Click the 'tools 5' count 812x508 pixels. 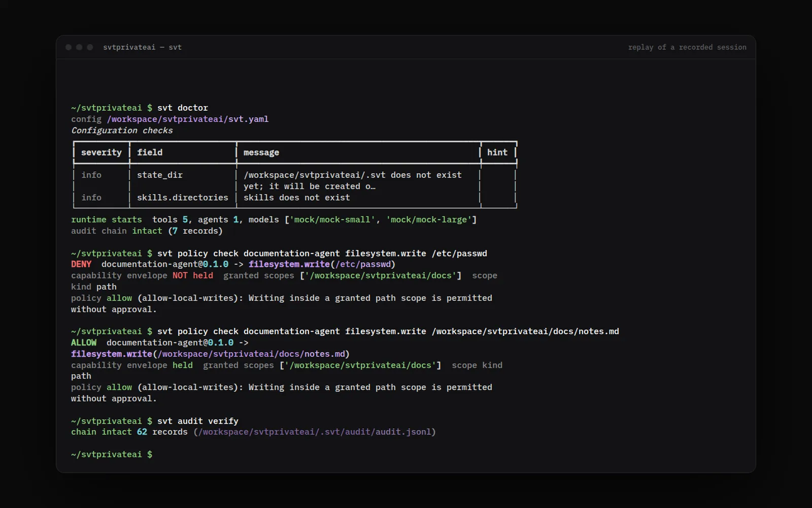[170, 219]
